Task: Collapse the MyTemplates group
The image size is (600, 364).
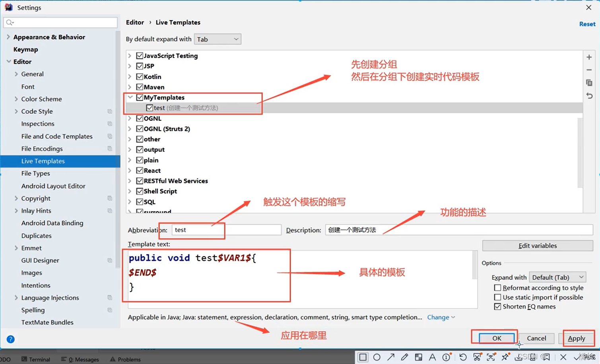Action: point(130,97)
